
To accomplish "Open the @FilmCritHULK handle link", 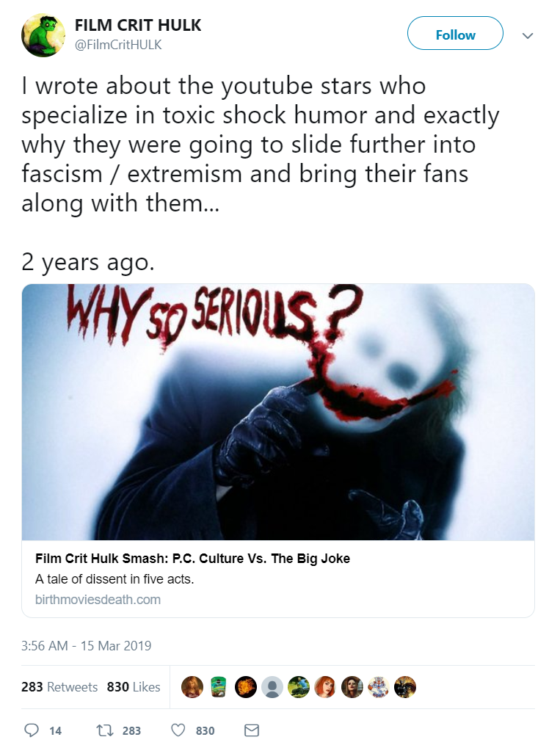I will [x=118, y=45].
